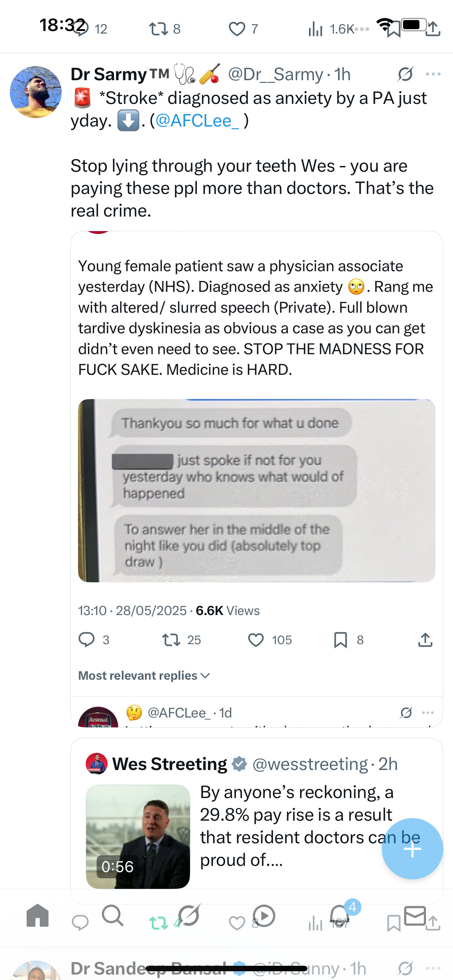Tap the compose new post plus button
The height and width of the screenshot is (980, 453).
click(412, 848)
